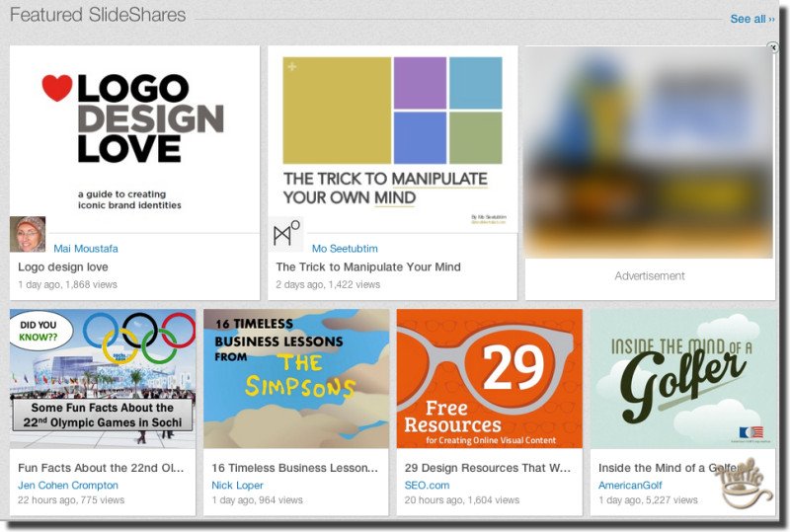790x532 pixels.
Task: Click '2 days ago, 1,422 views' text
Action: (328, 284)
